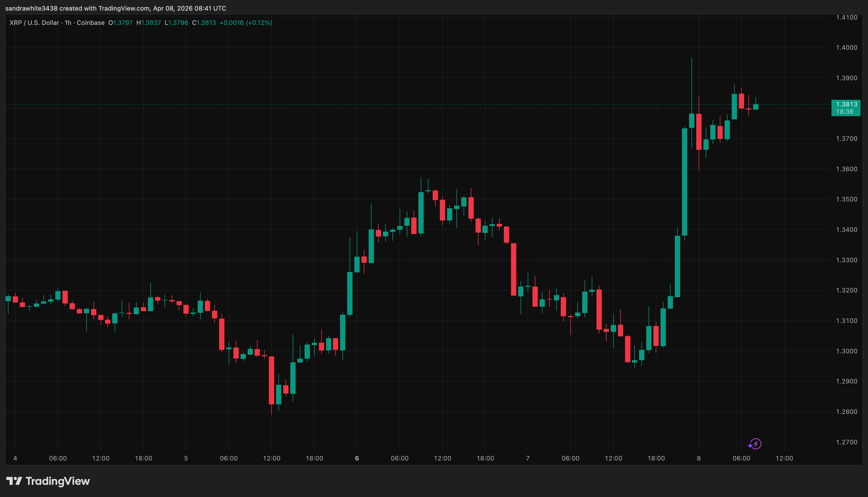
Task: Select the day 8 label on time axis
Action: pyautogui.click(x=698, y=458)
